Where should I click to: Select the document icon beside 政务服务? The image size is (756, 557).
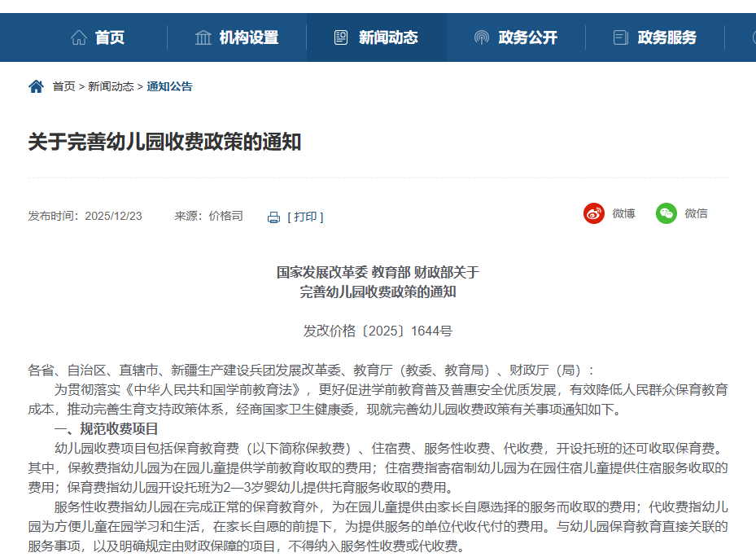619,37
